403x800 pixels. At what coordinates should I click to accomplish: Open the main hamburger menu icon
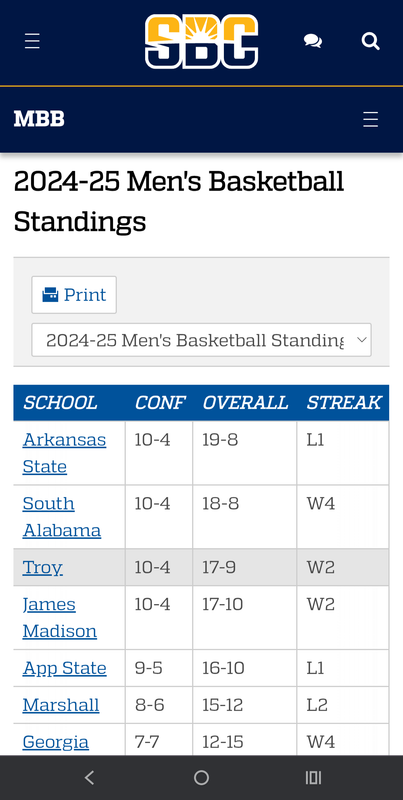tap(32, 41)
